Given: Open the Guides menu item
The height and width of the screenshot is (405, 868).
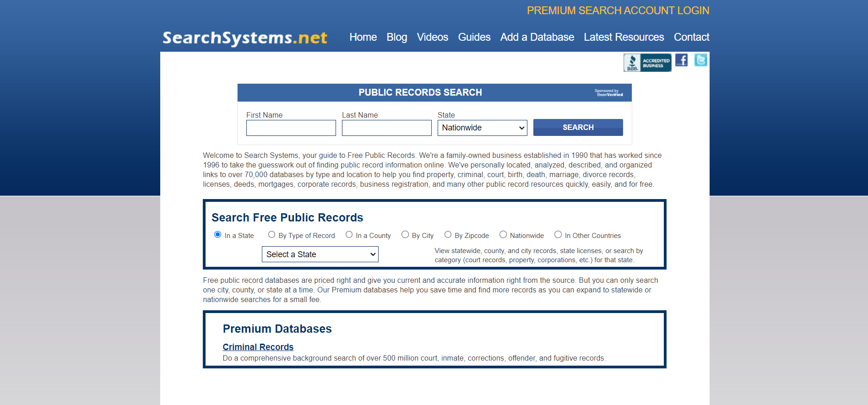Looking at the screenshot, I should (x=474, y=37).
